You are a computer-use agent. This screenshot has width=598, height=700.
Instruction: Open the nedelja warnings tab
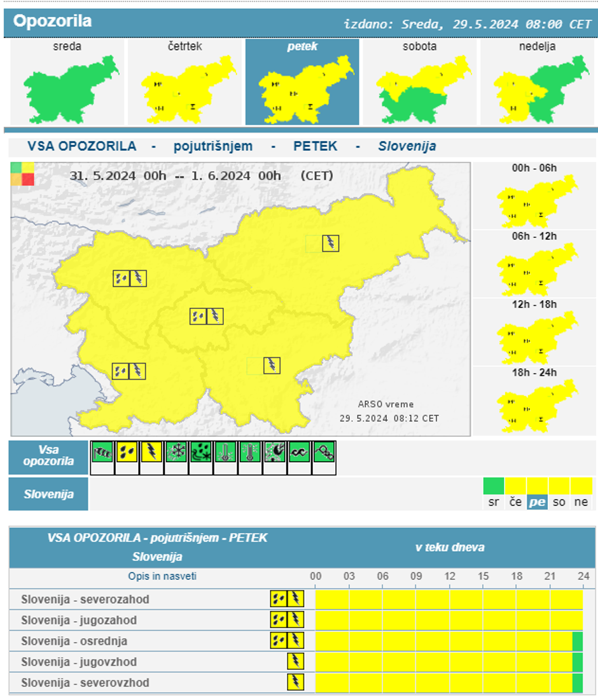[537, 83]
